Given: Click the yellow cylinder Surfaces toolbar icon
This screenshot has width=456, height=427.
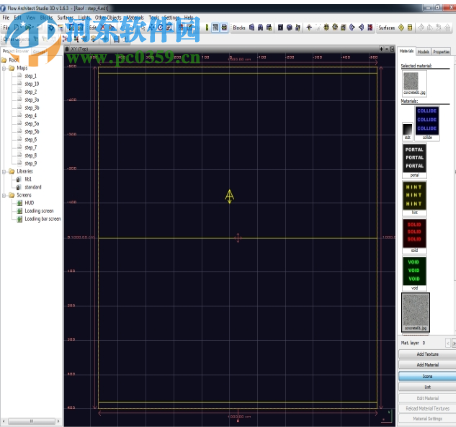Looking at the screenshot, I should coord(410,27).
